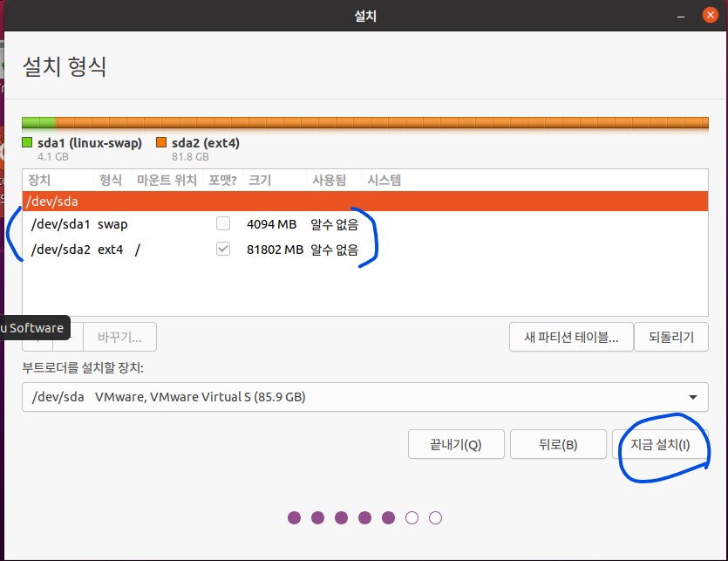Screen dimensions: 728x561
Task: Select the /dev/sda1 swap partition row
Action: tap(365, 224)
